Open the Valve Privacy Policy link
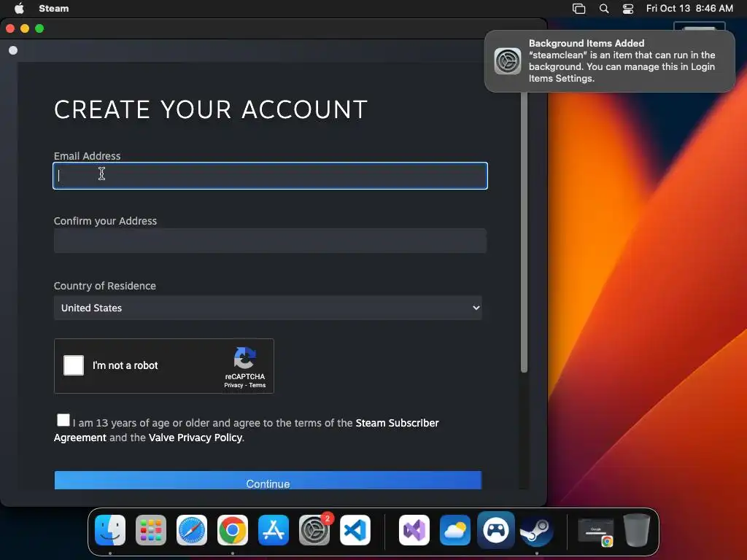Image resolution: width=747 pixels, height=560 pixels. coord(196,437)
